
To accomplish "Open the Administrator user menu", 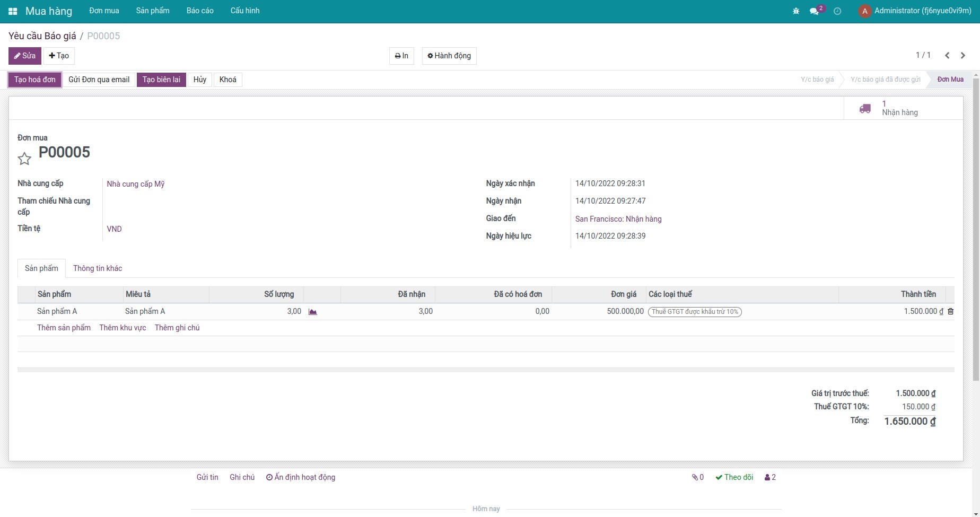I will coord(915,11).
